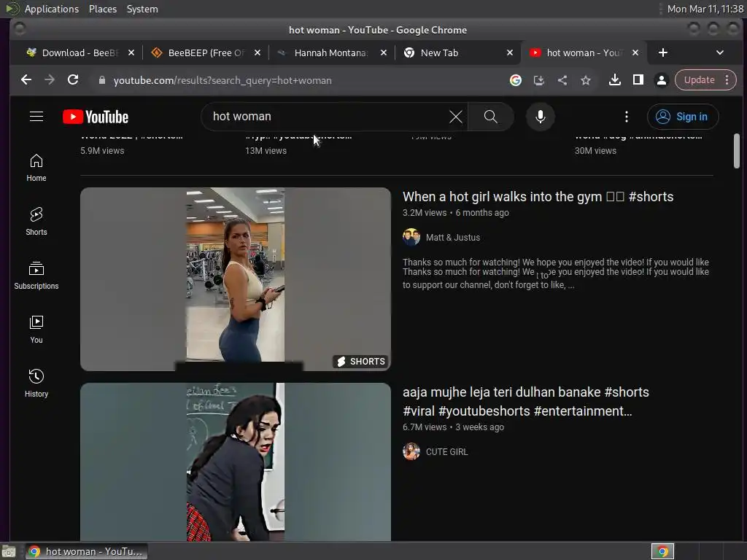Clear the search box with the X
Image resolution: width=747 pixels, height=560 pixels.
click(455, 117)
